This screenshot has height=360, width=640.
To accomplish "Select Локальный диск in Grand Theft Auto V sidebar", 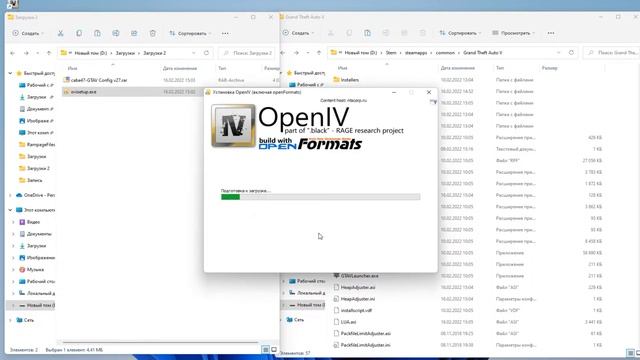I will (x=307, y=293).
